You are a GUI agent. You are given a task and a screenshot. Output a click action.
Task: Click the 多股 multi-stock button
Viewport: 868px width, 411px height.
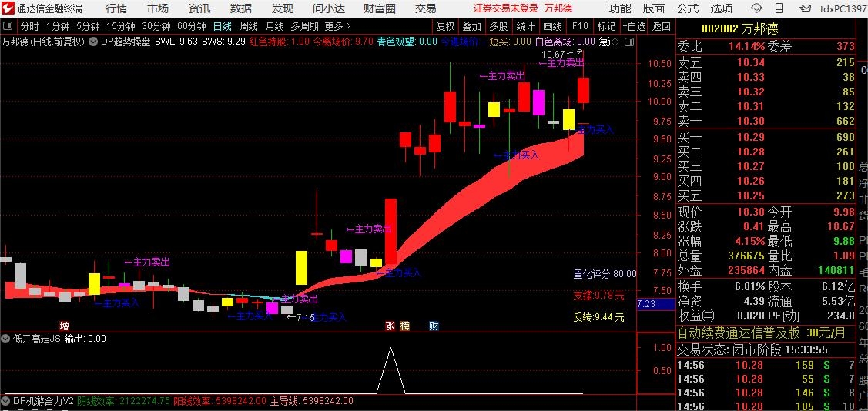[498, 26]
